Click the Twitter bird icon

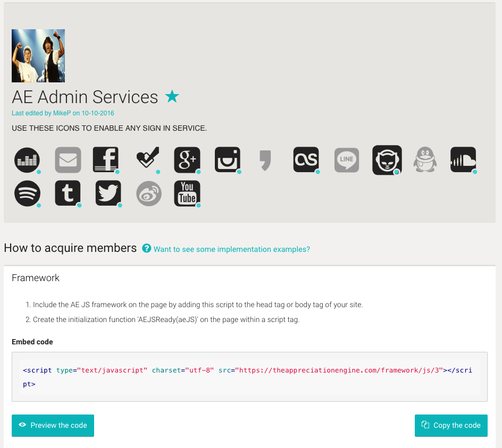[x=108, y=193]
